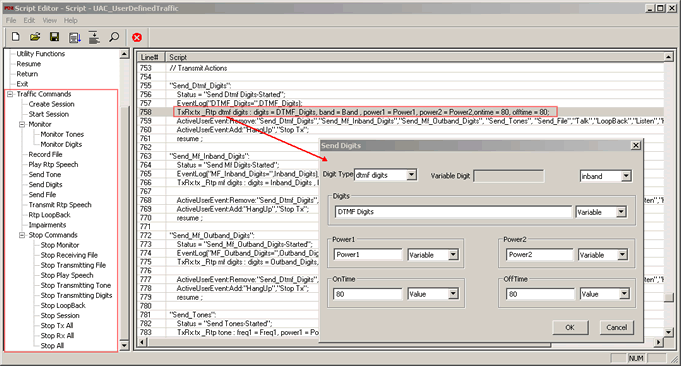The image size is (681, 366).
Task: Open the Power2 Variable dropdown
Action: (622, 255)
